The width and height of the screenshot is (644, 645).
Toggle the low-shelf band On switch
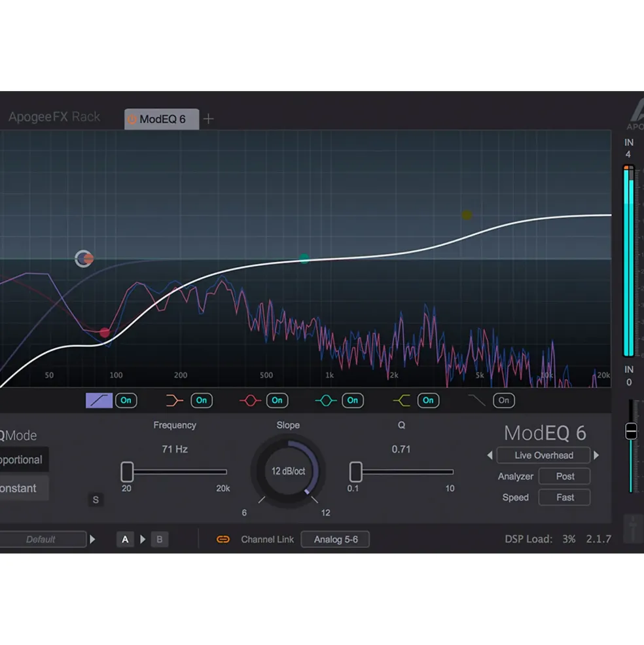202,400
